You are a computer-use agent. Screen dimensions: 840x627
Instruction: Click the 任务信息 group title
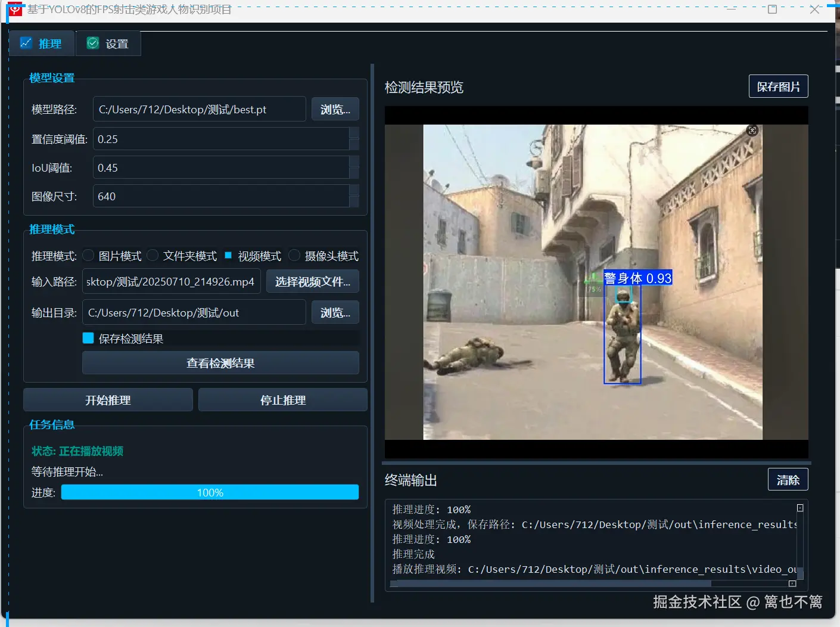coord(52,425)
